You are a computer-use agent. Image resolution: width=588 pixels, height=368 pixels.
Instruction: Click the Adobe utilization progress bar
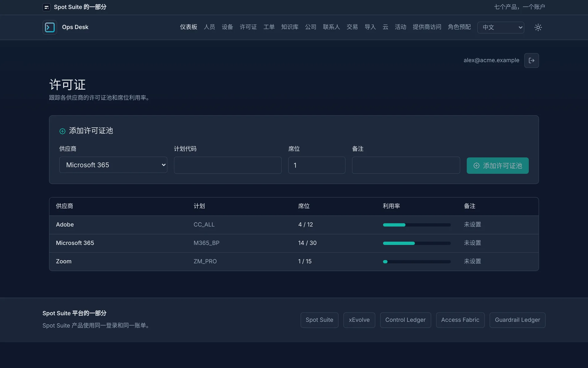click(x=417, y=225)
